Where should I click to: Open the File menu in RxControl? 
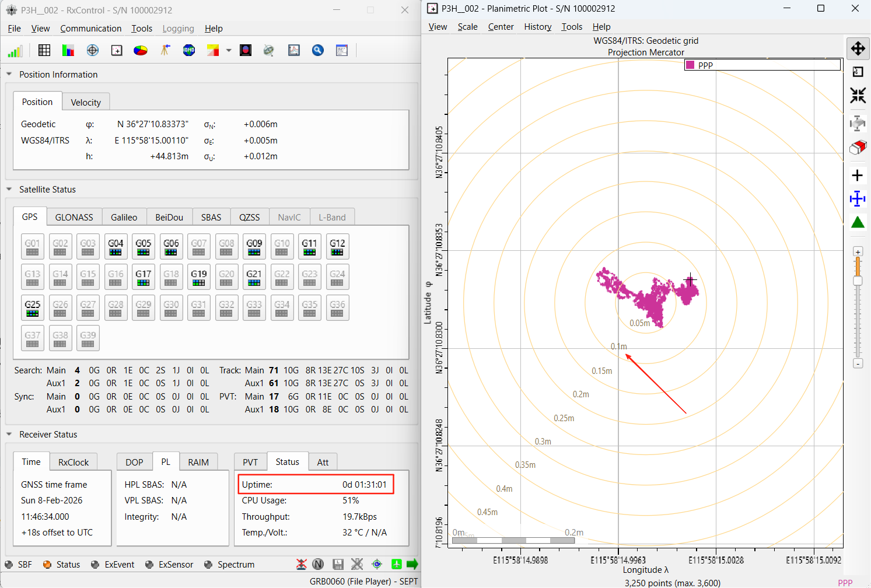tap(15, 29)
